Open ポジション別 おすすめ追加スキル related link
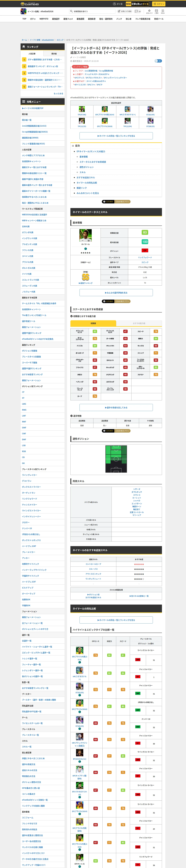186x868 pixels. click(x=93, y=596)
